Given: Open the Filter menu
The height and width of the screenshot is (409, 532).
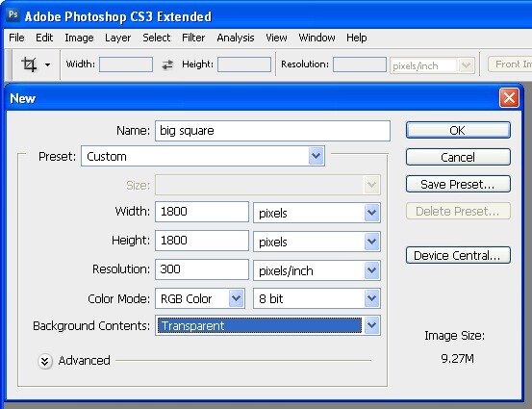Looking at the screenshot, I should [x=193, y=38].
